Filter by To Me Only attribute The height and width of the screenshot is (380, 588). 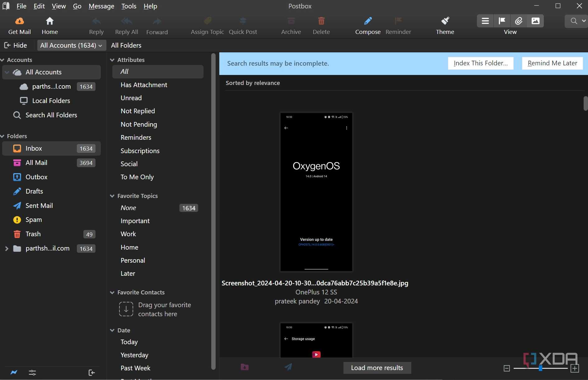coord(158,177)
